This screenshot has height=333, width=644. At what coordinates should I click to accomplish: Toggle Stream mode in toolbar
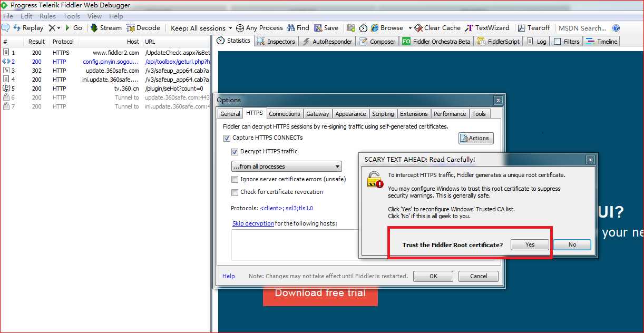(x=106, y=28)
